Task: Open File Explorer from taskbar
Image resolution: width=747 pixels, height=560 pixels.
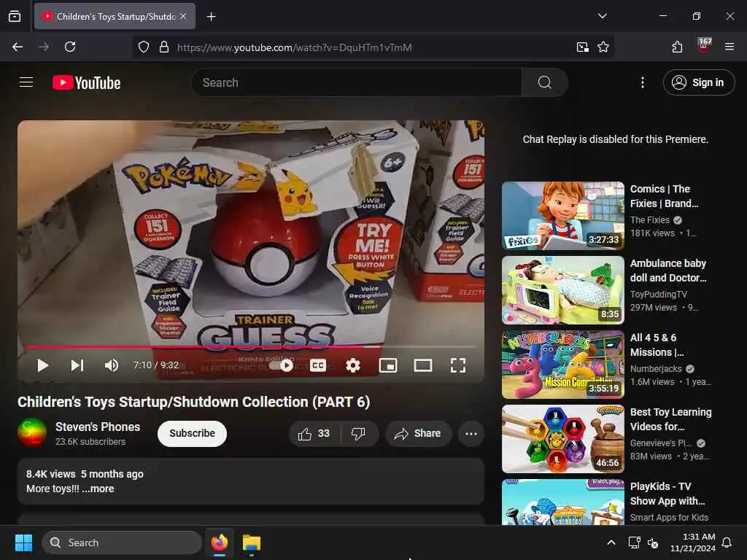Action: point(251,542)
